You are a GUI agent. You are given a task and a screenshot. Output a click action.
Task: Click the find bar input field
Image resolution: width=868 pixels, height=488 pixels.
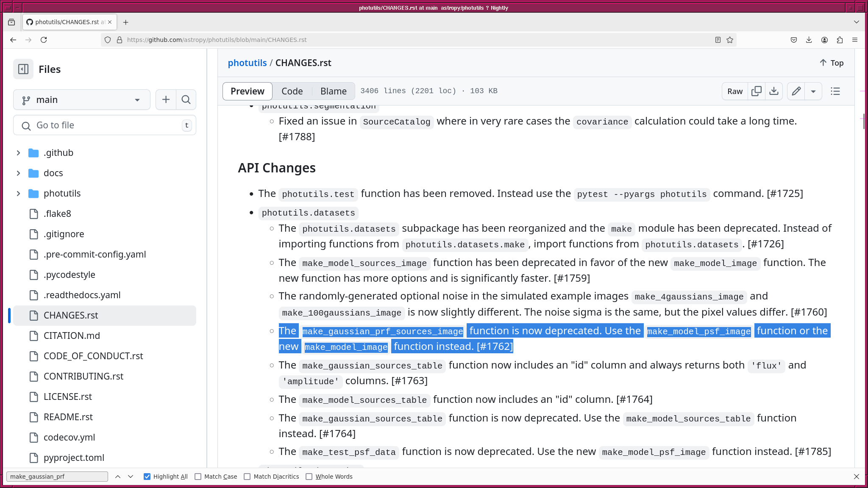(x=57, y=476)
